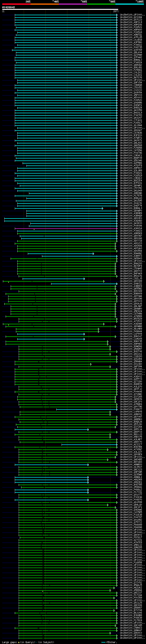Select hit UniRef100_Q655W2

click(131, 289)
